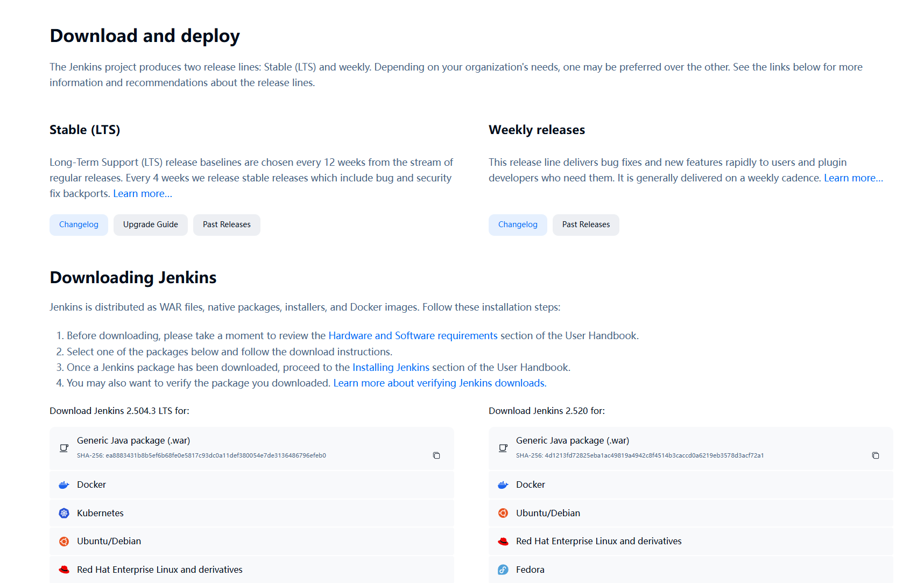Click the weekly Java package cup icon
This screenshot has height=583, width=924.
503,448
